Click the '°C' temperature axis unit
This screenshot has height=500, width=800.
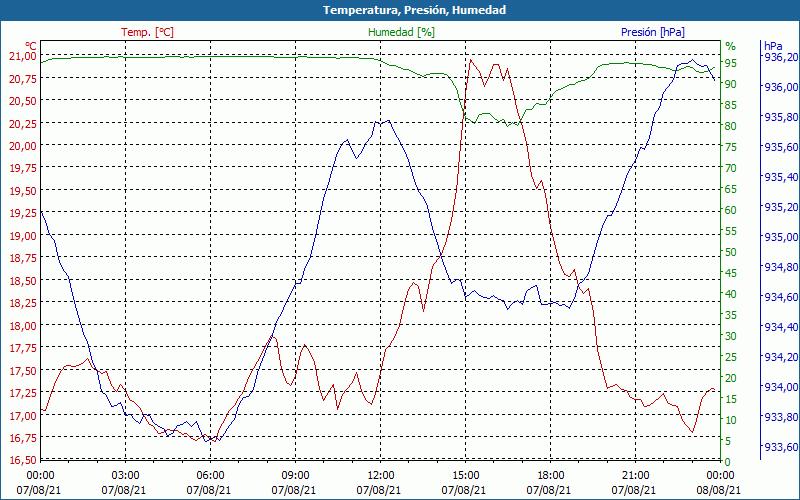tap(31, 46)
